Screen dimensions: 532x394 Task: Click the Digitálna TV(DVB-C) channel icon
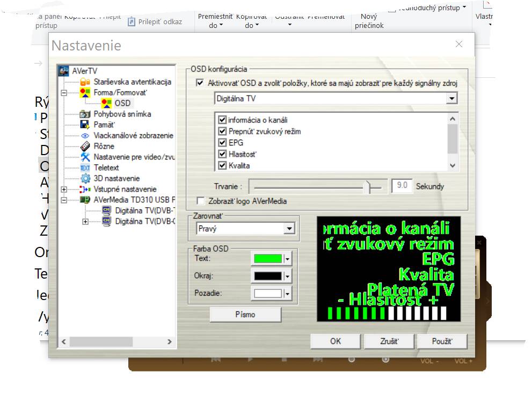(x=106, y=221)
